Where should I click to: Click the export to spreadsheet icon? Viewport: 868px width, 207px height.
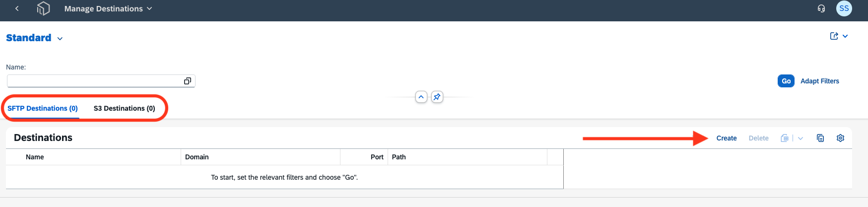785,138
